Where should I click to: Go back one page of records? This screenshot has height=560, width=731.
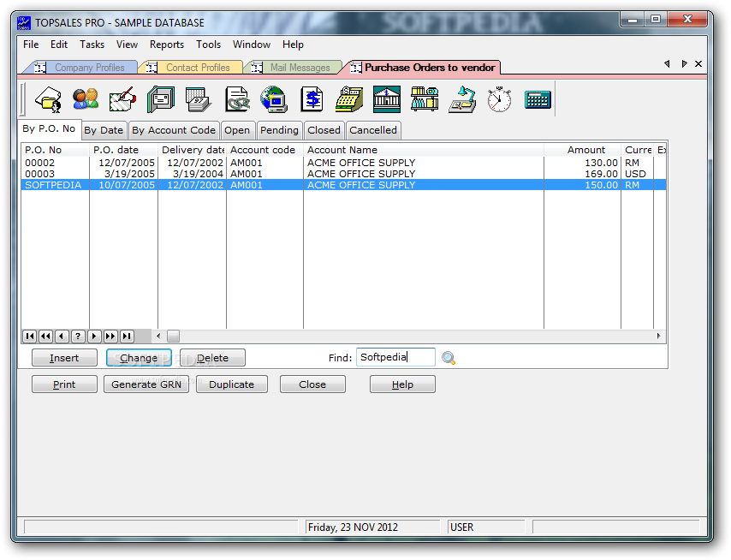45,337
